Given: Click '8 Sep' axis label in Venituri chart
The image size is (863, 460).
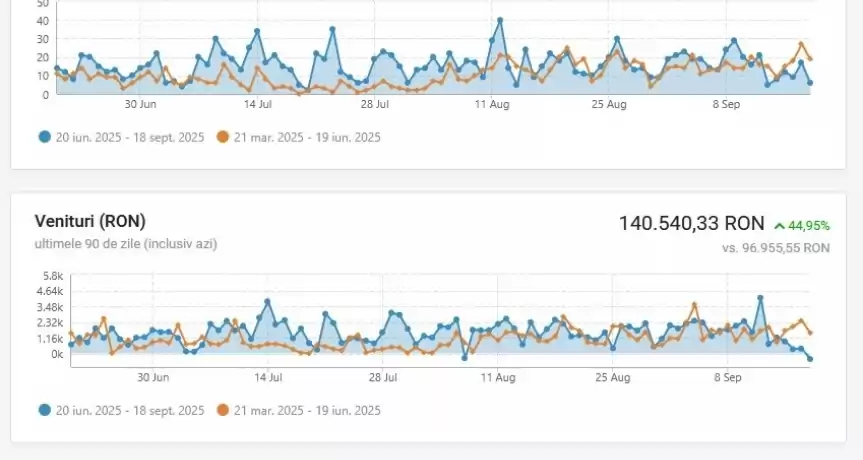Looking at the screenshot, I should [726, 378].
